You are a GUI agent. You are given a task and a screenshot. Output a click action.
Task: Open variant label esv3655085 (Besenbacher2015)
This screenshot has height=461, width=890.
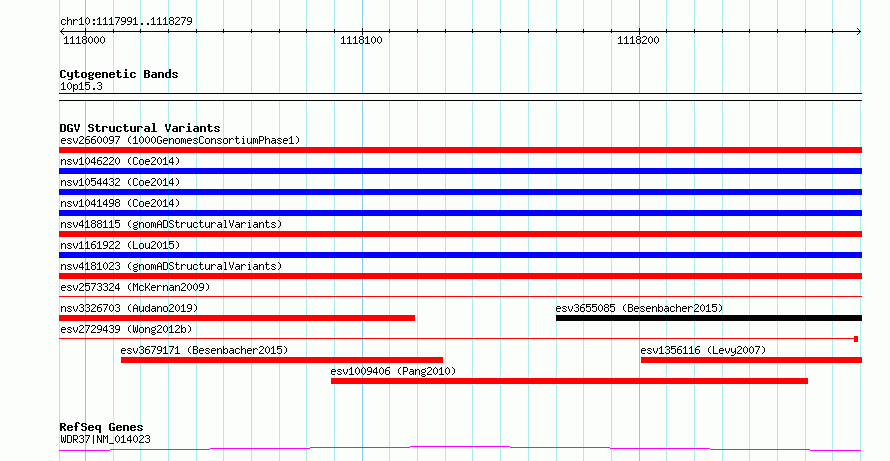[639, 308]
